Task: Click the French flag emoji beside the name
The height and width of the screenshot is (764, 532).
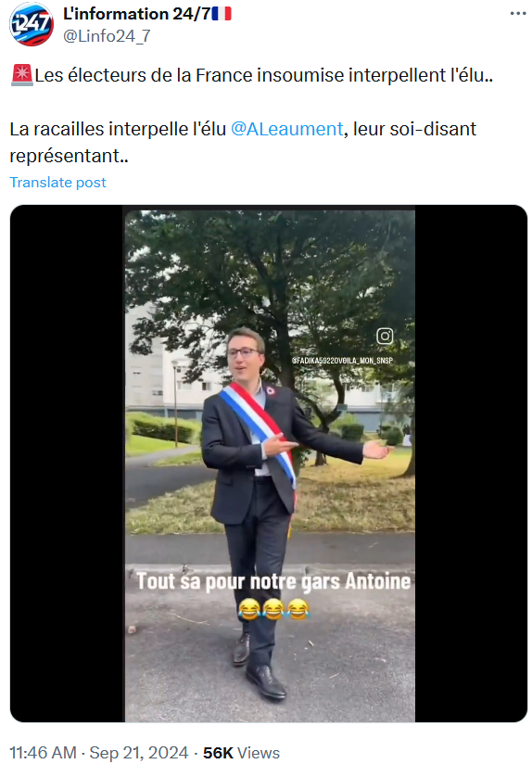Action: point(222,14)
